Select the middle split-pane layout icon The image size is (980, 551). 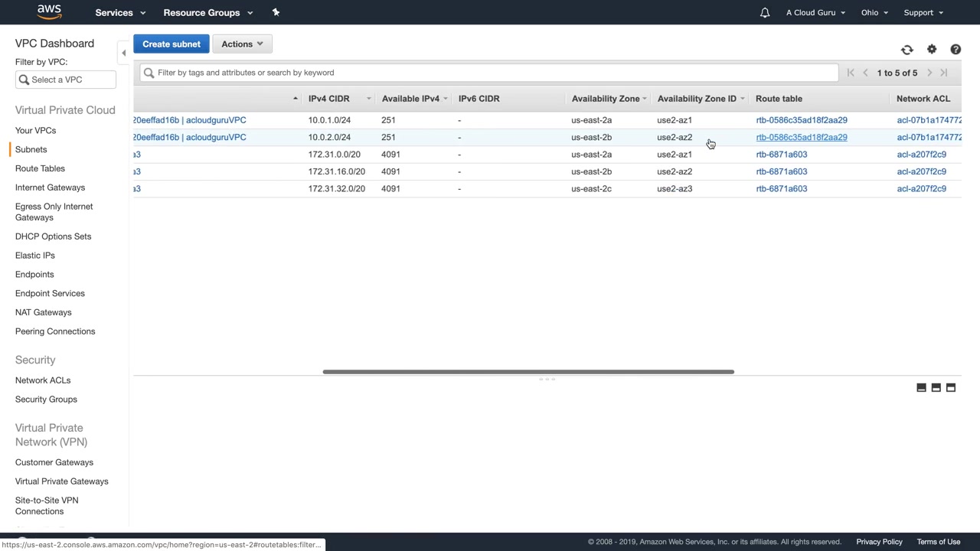pos(936,388)
